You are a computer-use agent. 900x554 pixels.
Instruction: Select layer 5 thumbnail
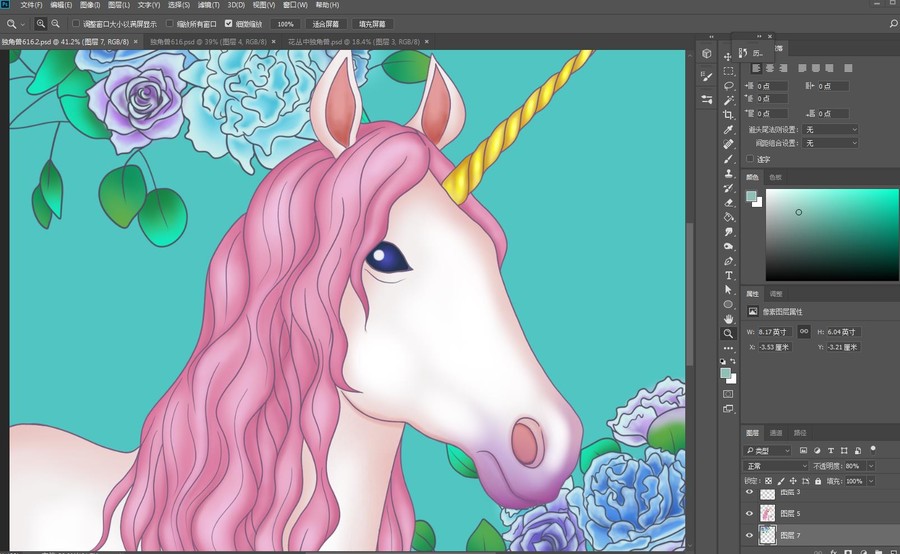pos(767,514)
